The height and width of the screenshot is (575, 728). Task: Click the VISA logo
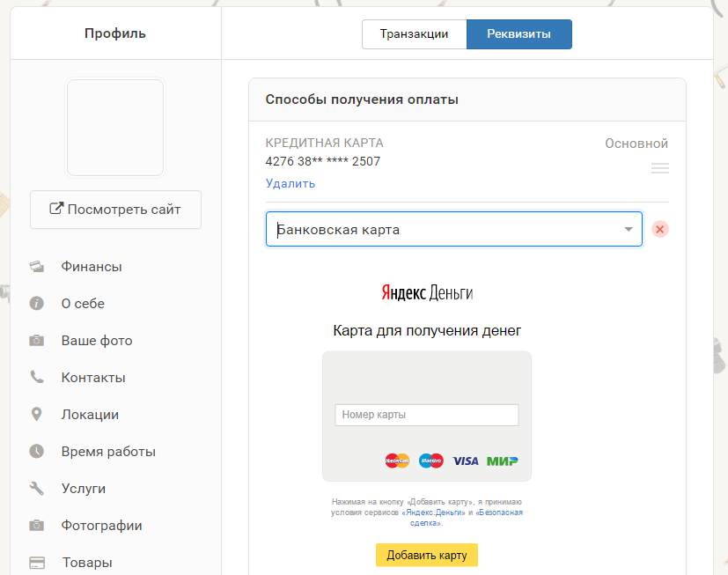click(465, 461)
